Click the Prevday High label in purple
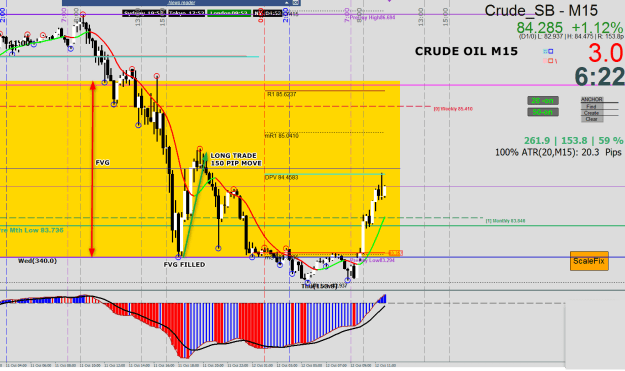 [x=372, y=18]
